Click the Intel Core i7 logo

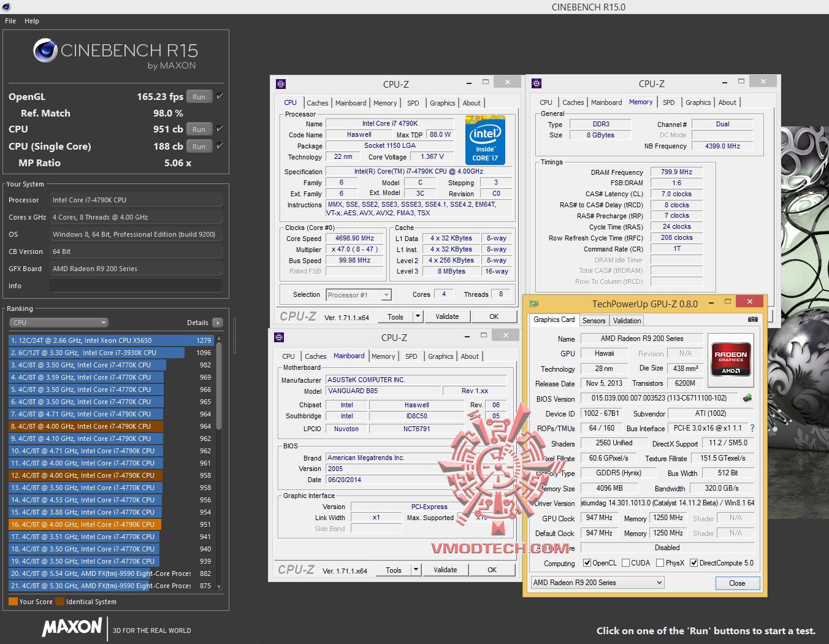click(x=484, y=140)
